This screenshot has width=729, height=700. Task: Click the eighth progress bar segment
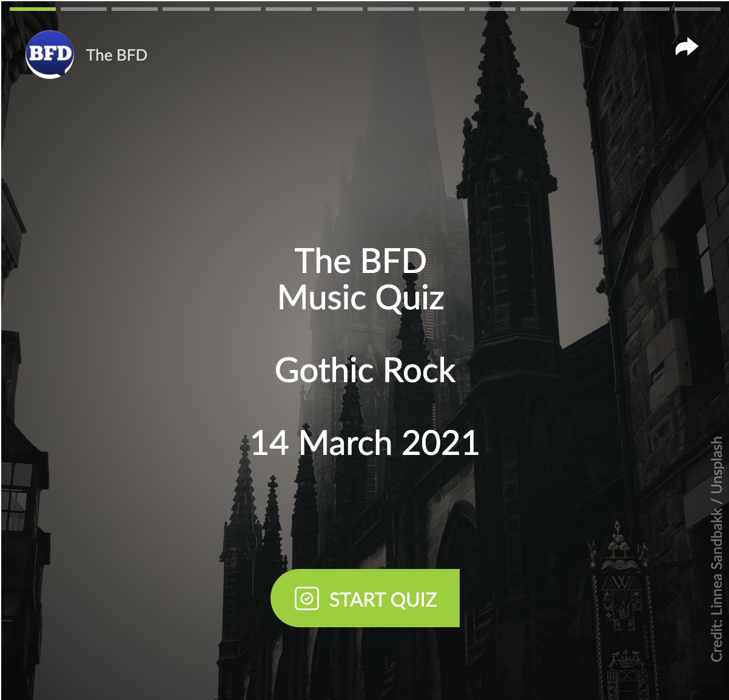[391, 9]
